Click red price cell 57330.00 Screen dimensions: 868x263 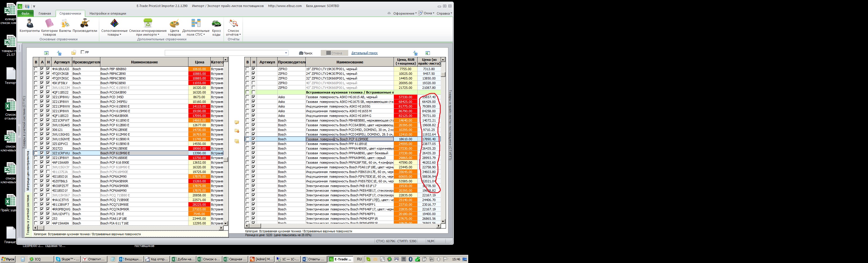click(405, 97)
